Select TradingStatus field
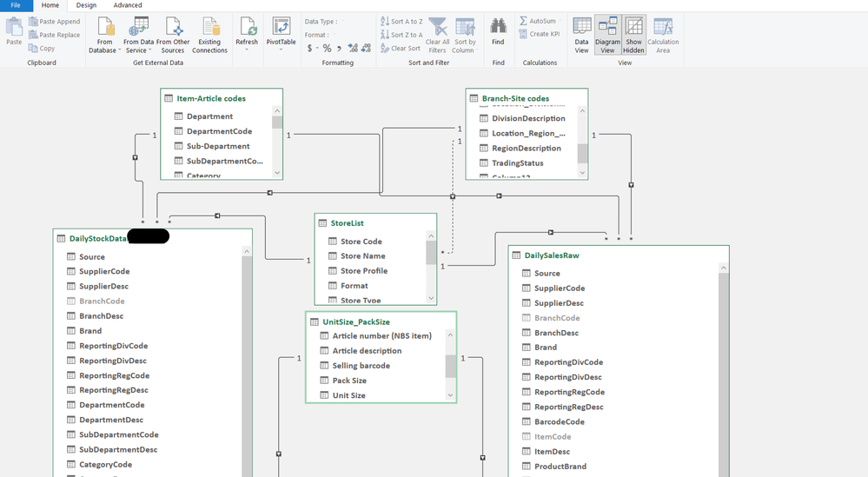Screen dimensions: 868x477 (x=518, y=163)
